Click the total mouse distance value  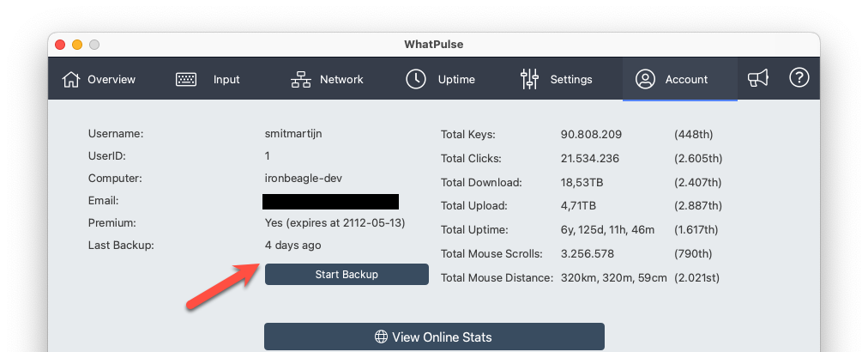(x=614, y=277)
